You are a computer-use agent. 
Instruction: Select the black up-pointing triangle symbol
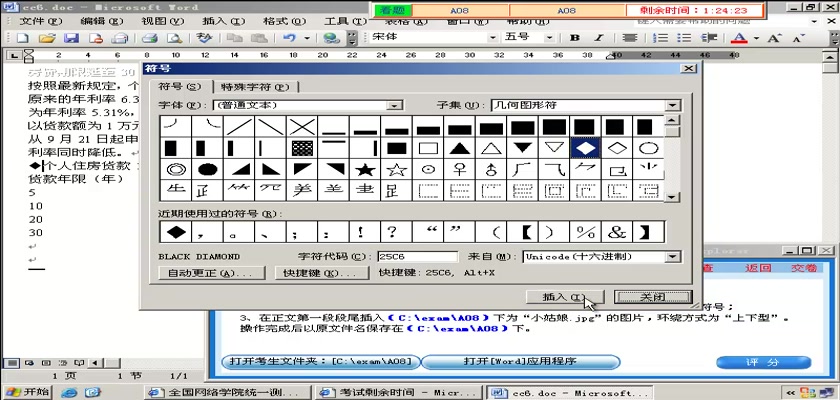point(460,148)
